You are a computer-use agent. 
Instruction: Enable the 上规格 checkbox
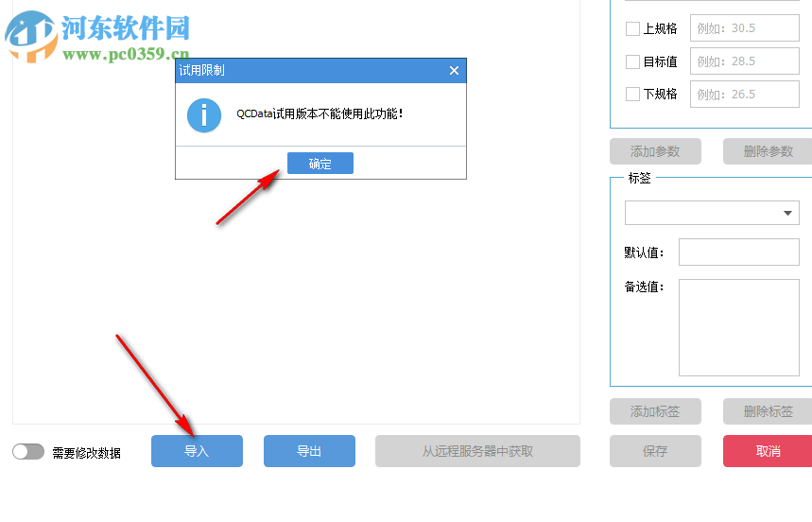tap(632, 28)
